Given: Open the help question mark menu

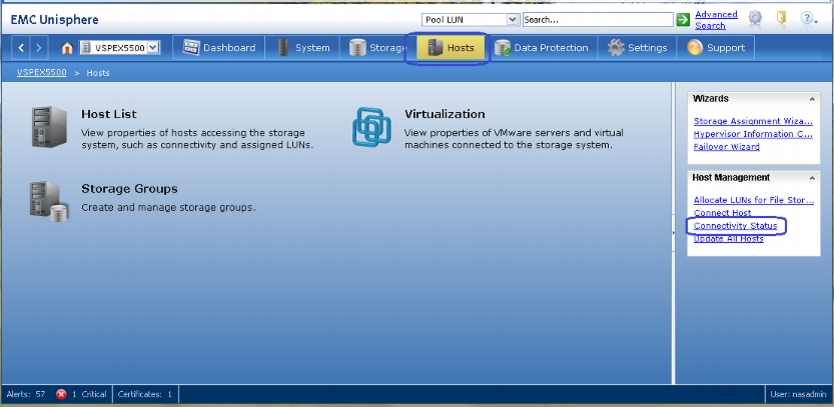Looking at the screenshot, I should (x=808, y=19).
